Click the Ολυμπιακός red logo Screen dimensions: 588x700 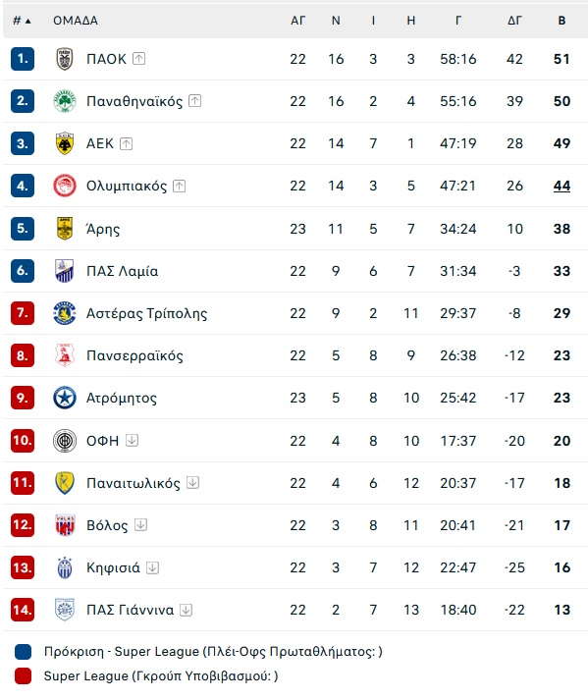coord(65,186)
